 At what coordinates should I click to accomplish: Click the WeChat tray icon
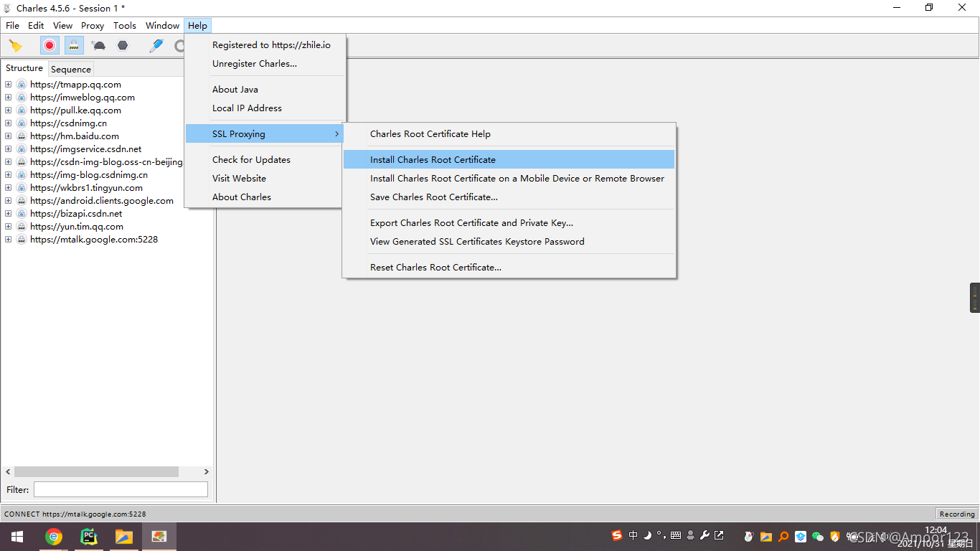click(x=817, y=537)
